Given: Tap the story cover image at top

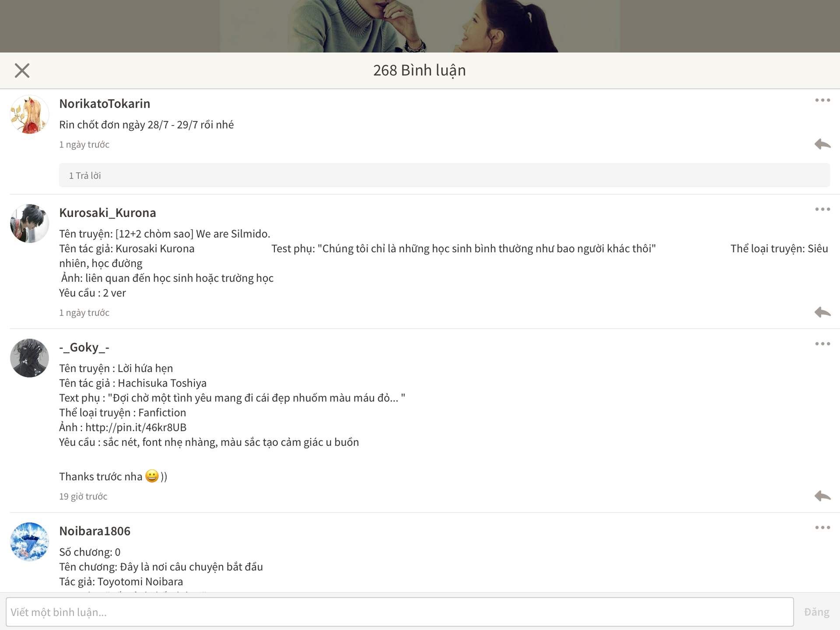Looking at the screenshot, I should click(x=419, y=26).
